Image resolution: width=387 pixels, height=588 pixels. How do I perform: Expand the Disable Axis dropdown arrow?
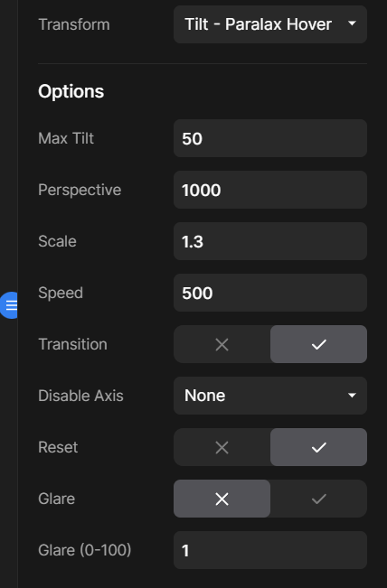pyautogui.click(x=352, y=396)
